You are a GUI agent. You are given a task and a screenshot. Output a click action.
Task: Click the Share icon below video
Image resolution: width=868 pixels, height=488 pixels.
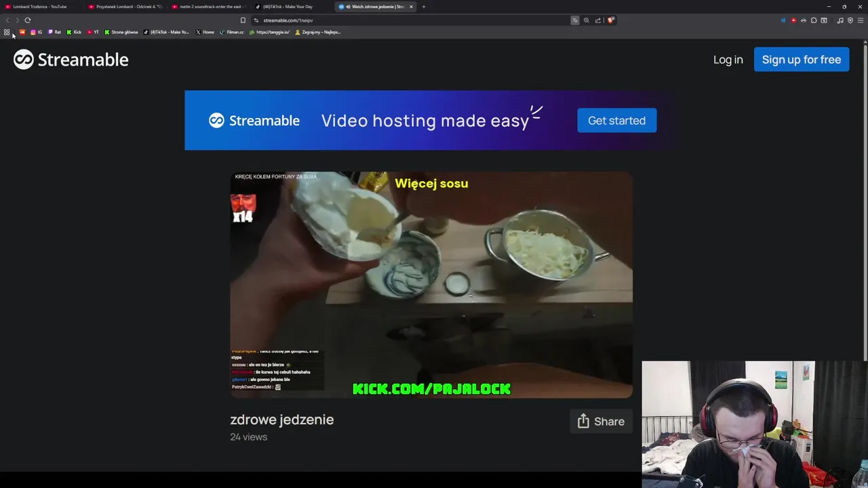tap(583, 421)
